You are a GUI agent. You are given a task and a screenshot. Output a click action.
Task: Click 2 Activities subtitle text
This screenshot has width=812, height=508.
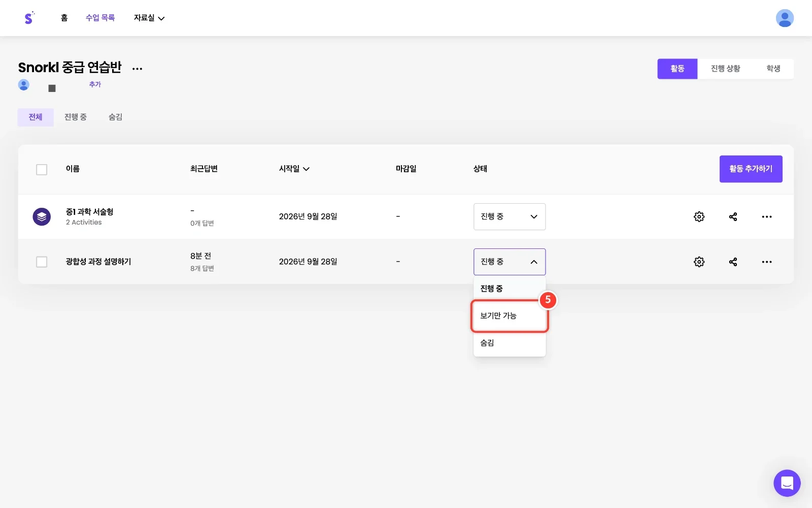tap(84, 223)
